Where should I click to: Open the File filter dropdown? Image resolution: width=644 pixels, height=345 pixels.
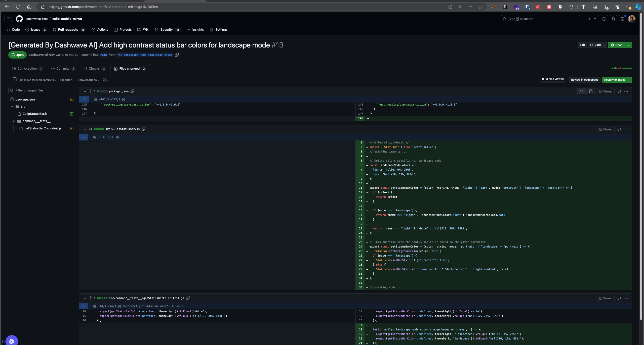pyautogui.click(x=67, y=80)
